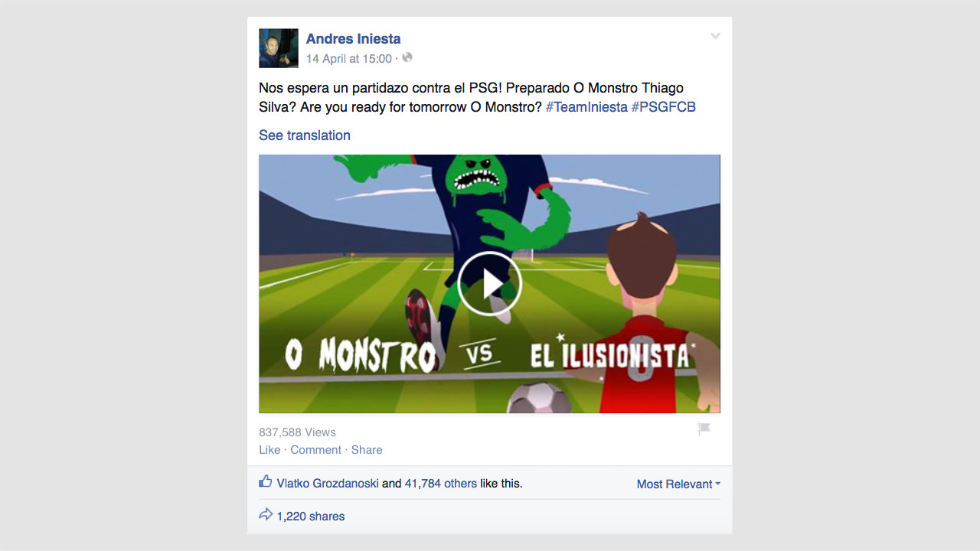Open the post options chevron menu
This screenshot has height=551, width=980.
point(715,36)
